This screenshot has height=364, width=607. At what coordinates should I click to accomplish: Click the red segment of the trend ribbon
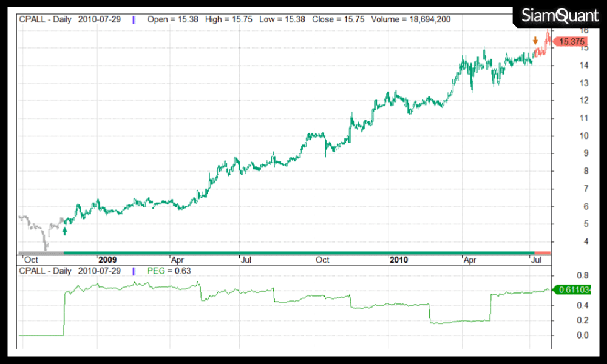point(542,252)
